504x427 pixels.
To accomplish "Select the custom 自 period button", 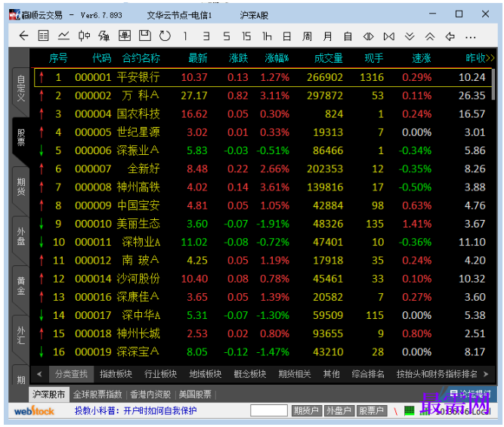I will 348,36.
